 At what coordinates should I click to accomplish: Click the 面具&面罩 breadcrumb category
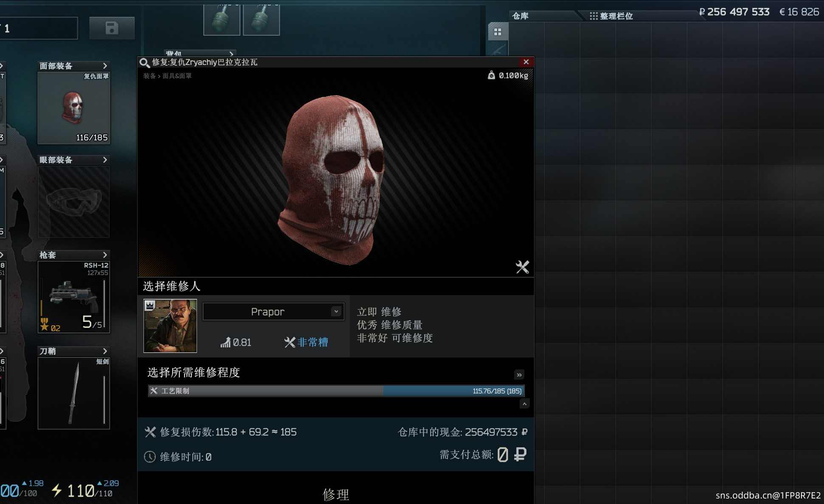point(177,76)
